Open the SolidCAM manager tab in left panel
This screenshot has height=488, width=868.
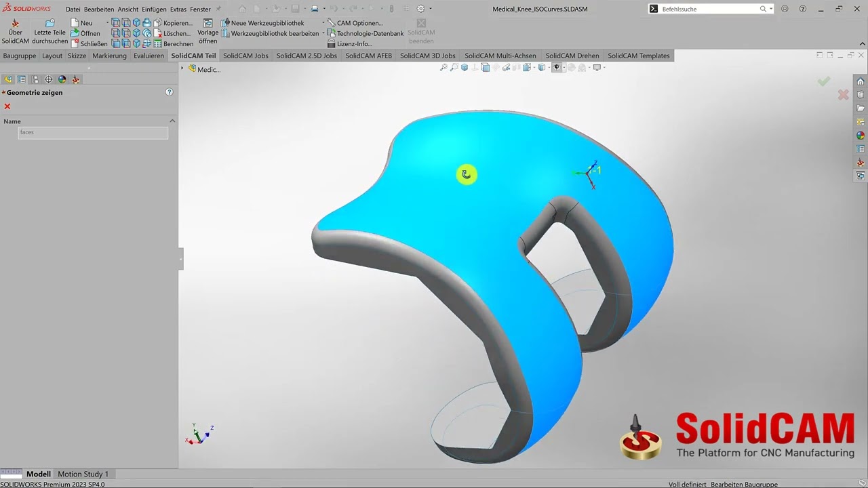(76, 79)
